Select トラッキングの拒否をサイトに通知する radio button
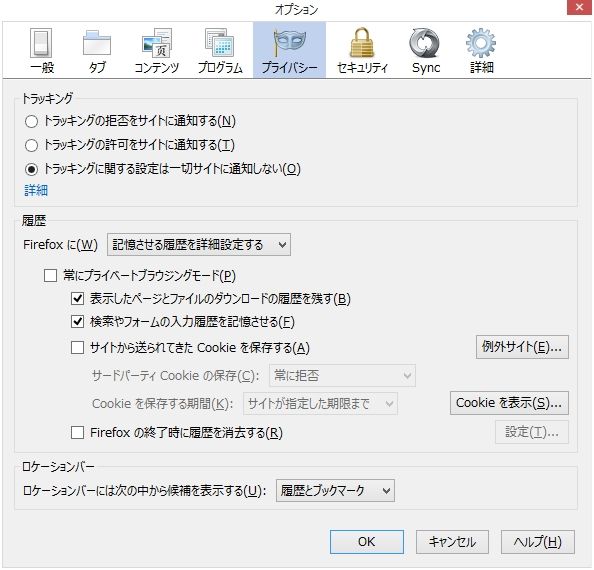This screenshot has width=594, height=570. (31, 121)
